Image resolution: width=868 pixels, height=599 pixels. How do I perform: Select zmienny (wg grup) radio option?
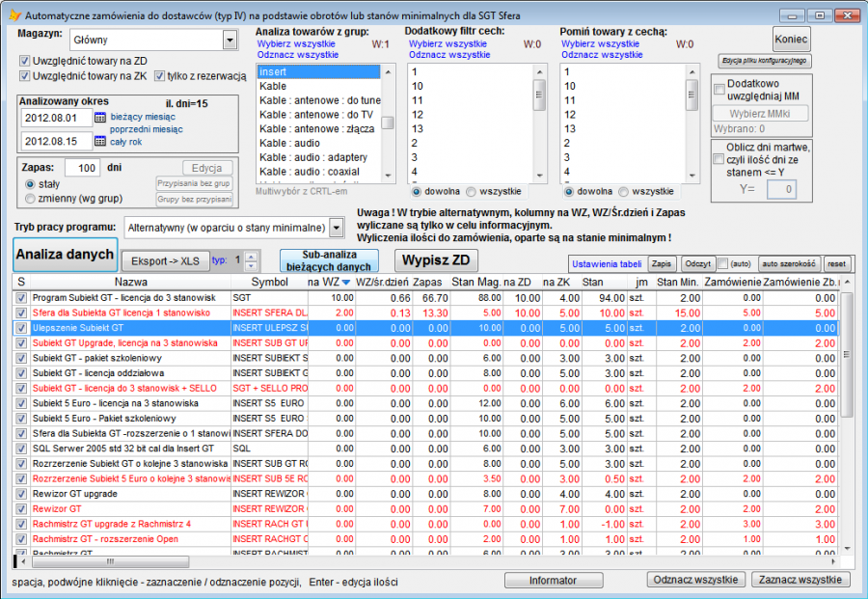tap(30, 199)
